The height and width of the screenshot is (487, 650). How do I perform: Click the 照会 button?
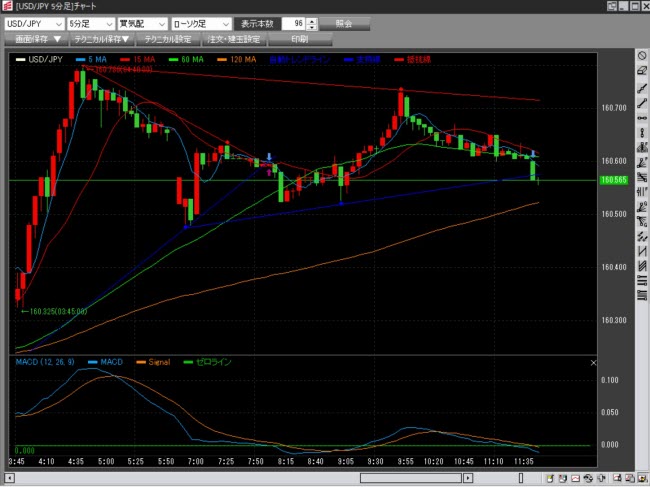click(344, 24)
